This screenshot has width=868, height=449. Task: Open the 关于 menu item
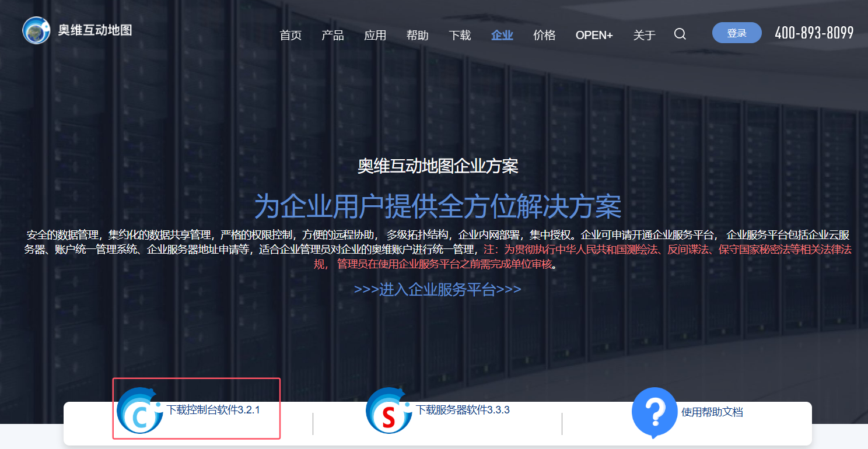coord(644,35)
